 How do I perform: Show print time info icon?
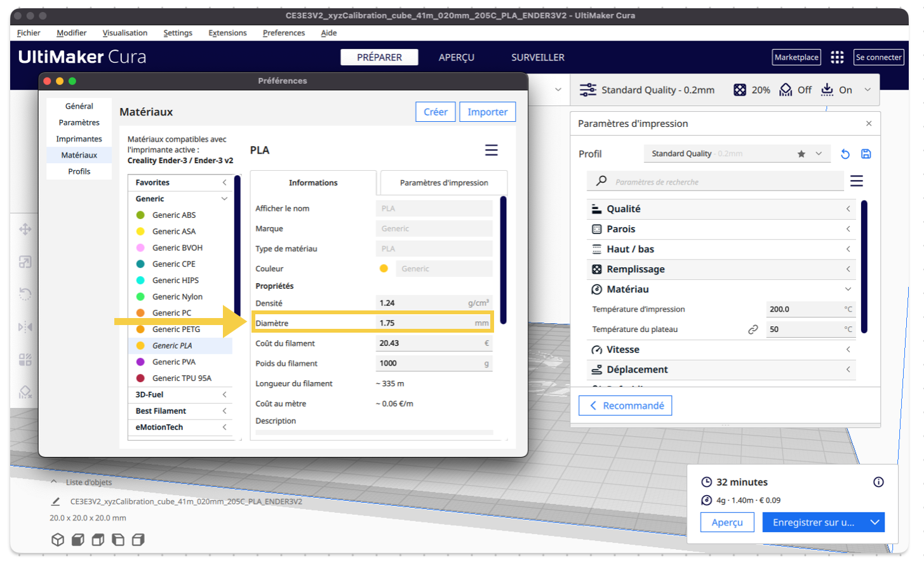[x=878, y=482]
